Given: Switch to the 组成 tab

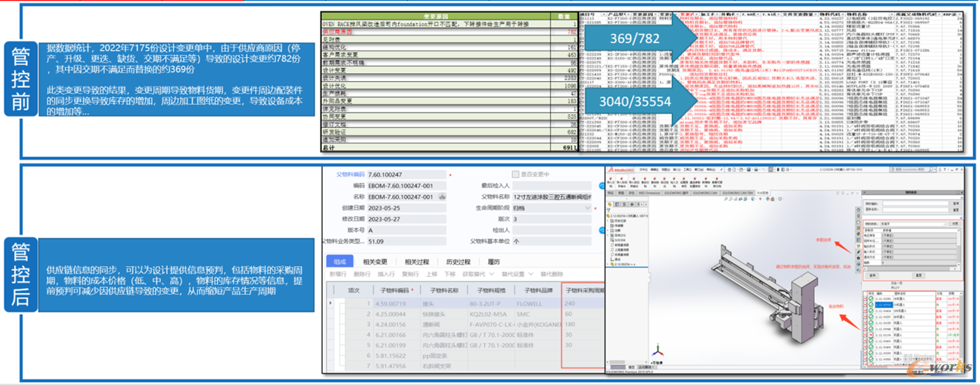Looking at the screenshot, I should 341,262.
